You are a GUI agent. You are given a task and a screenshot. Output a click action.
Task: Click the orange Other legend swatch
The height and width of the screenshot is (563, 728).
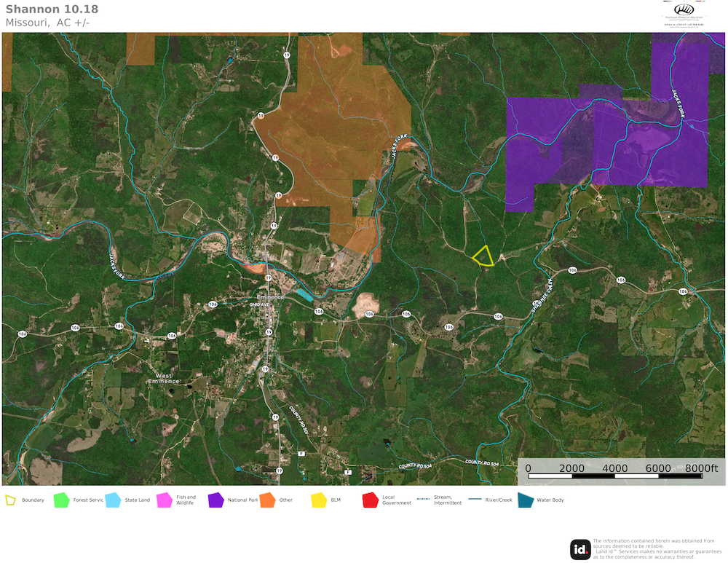(267, 500)
